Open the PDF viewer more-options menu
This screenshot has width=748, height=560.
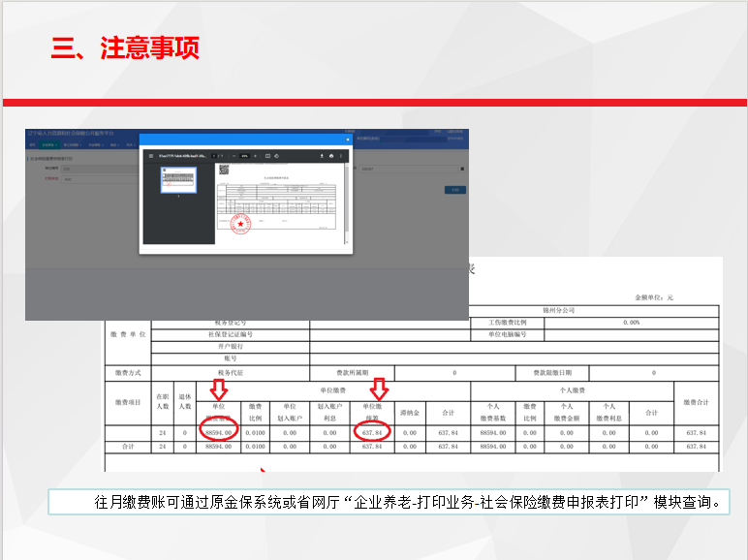[x=341, y=156]
